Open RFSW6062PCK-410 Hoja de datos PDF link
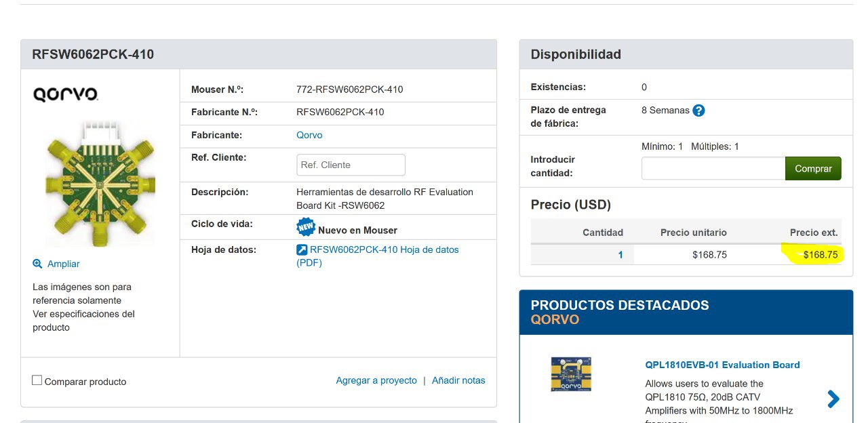This screenshot has width=868, height=423. (384, 250)
